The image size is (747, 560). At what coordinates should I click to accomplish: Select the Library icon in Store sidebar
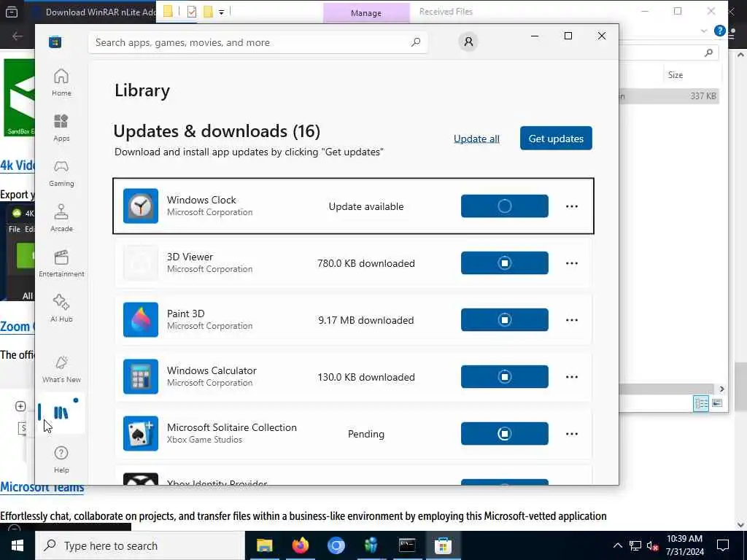coord(61,413)
